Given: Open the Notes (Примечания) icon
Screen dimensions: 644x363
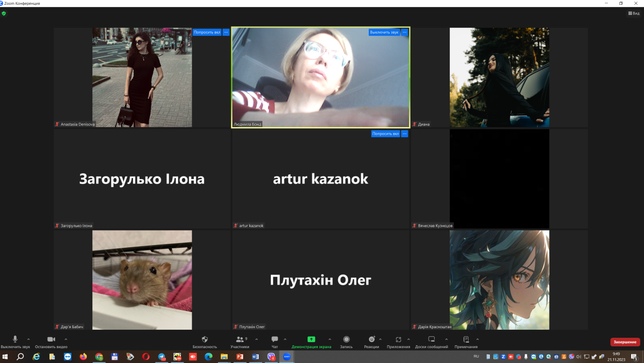Looking at the screenshot, I should click(x=466, y=340).
